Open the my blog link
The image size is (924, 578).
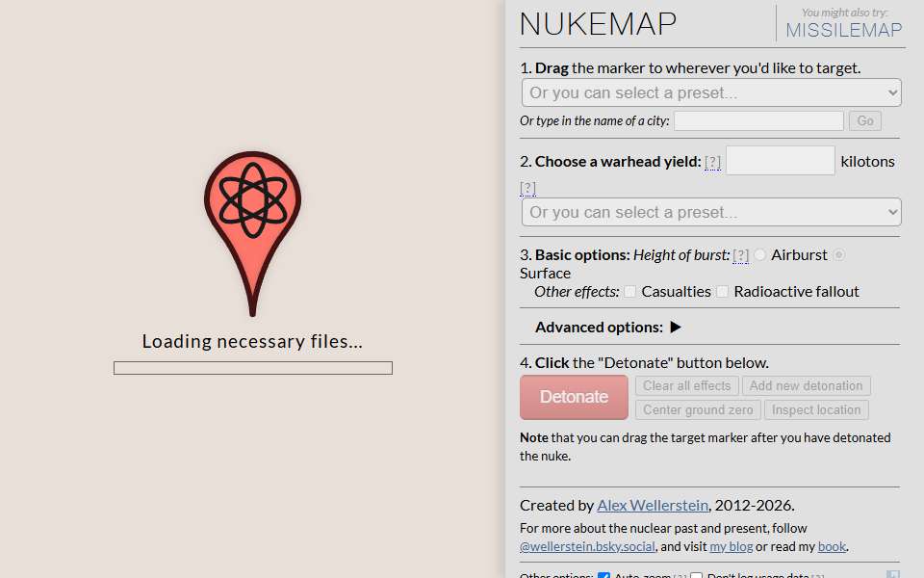(x=731, y=547)
